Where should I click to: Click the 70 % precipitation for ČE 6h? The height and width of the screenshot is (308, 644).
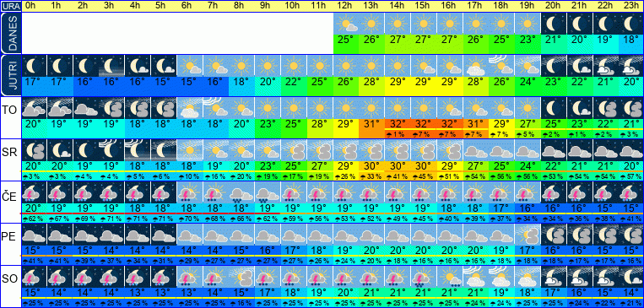[x=189, y=219]
